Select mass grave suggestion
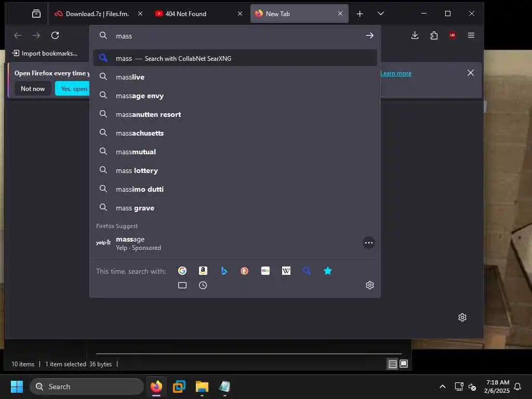This screenshot has height=399, width=532. (x=235, y=208)
